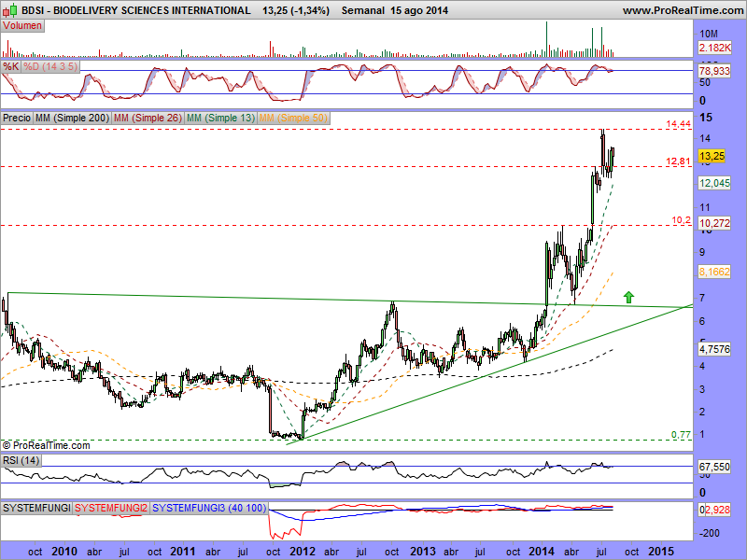This screenshot has height=560, width=747.
Task: Select MM (Simple 13) moving average label
Action: click(220, 118)
